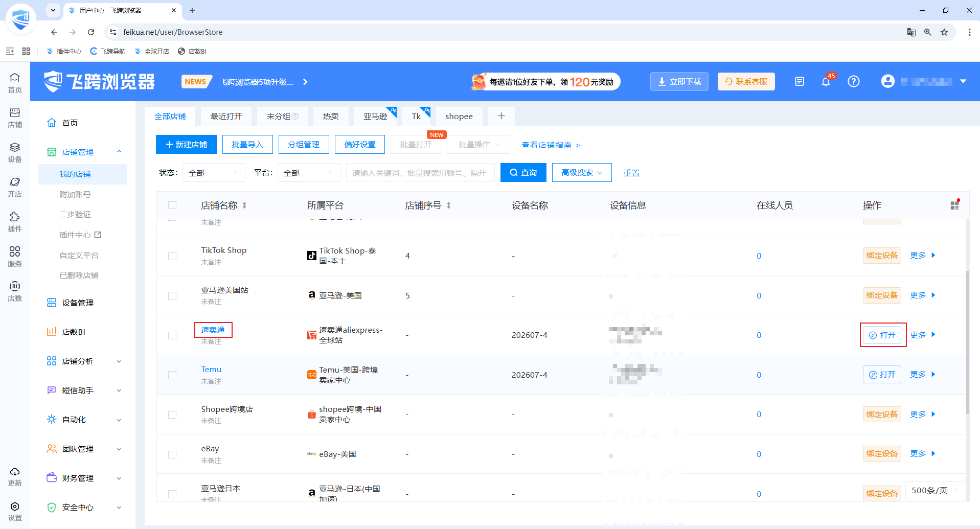The height and width of the screenshot is (529, 980).
Task: Switch to the 最近打开 tab
Action: 226,117
